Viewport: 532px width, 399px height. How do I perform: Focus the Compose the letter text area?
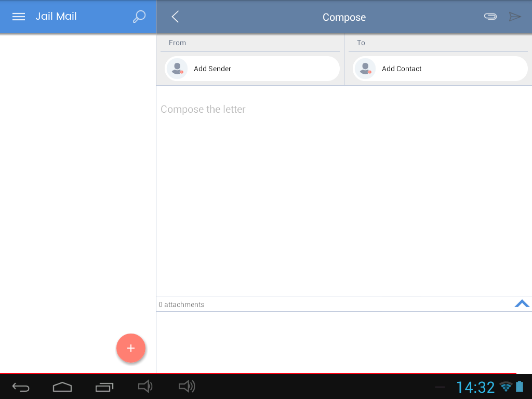(x=344, y=191)
